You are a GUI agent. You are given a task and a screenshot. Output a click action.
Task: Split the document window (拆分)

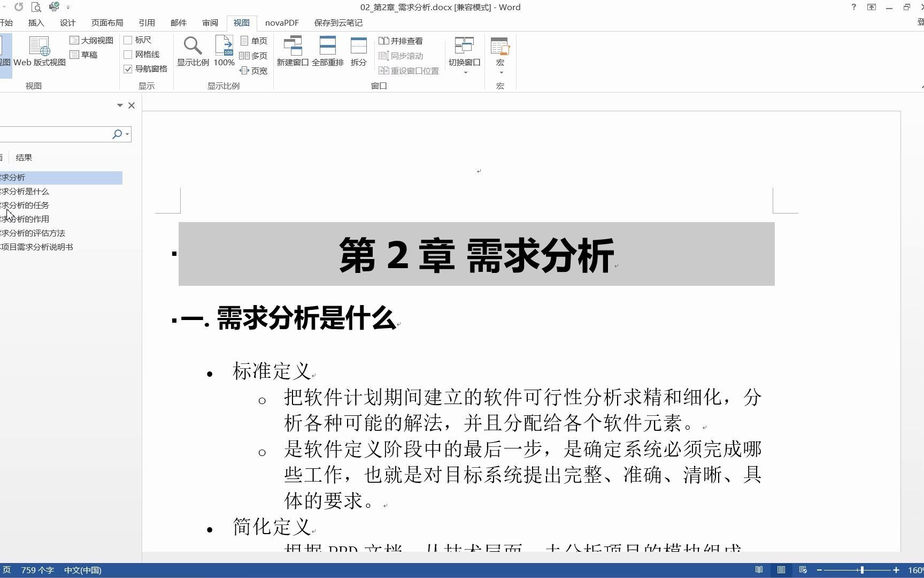358,51
